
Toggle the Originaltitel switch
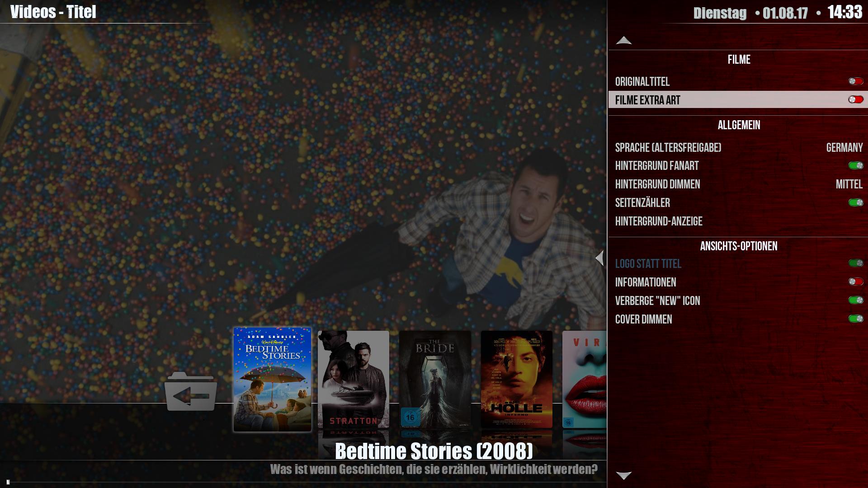point(856,81)
